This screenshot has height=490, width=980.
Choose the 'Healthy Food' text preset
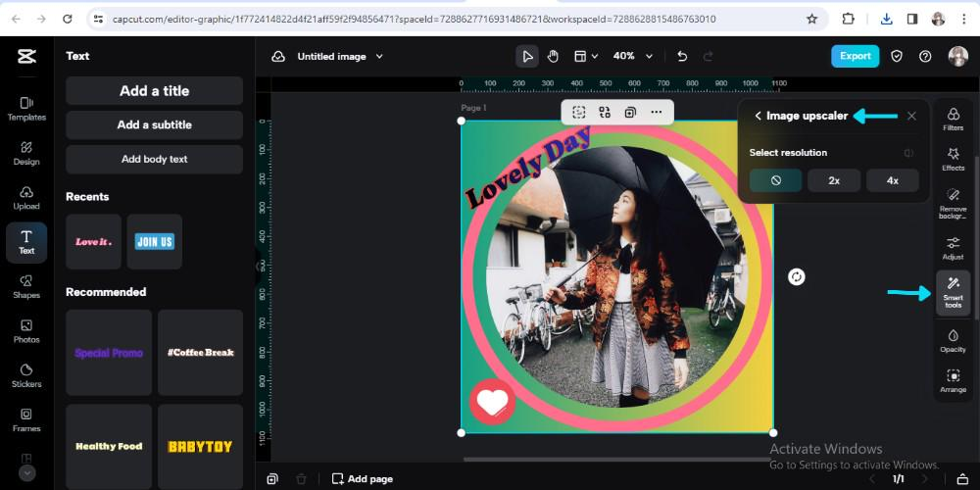coord(109,446)
